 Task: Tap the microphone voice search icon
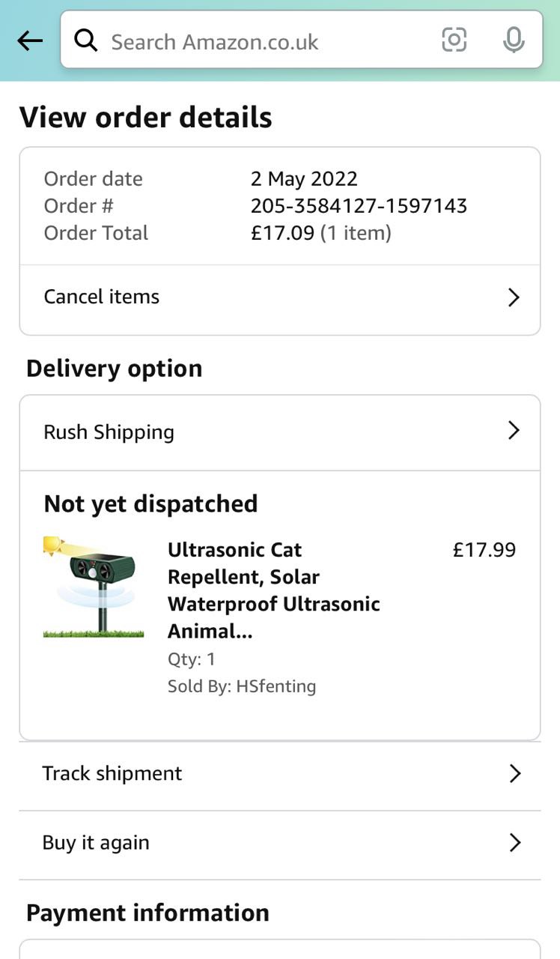514,40
